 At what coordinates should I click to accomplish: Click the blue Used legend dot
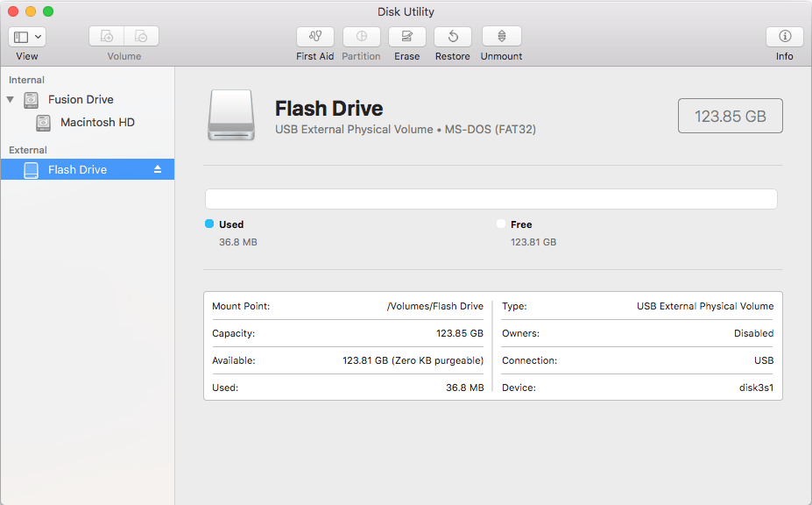click(x=209, y=224)
